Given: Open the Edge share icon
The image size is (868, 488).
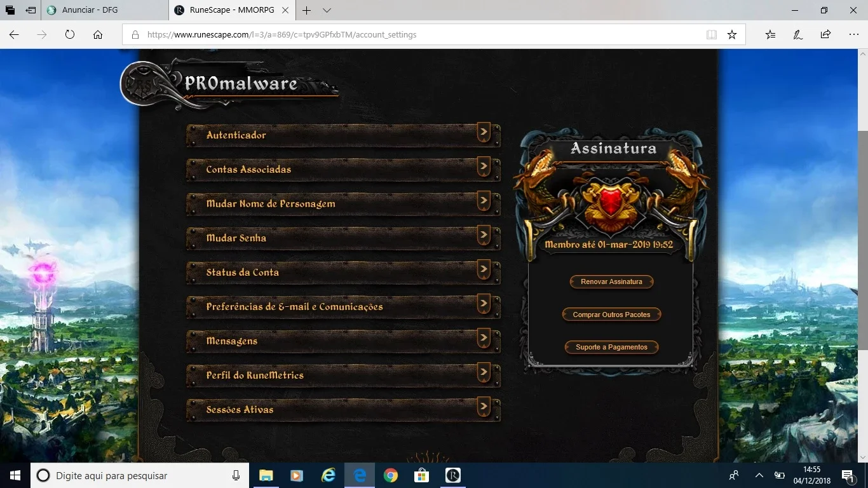Looking at the screenshot, I should click(x=825, y=35).
